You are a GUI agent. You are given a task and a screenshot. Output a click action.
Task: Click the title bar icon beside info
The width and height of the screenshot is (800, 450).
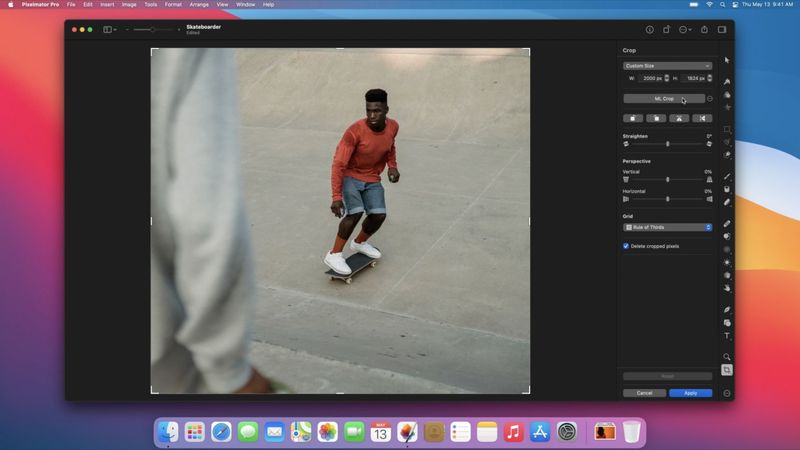pyautogui.click(x=666, y=30)
